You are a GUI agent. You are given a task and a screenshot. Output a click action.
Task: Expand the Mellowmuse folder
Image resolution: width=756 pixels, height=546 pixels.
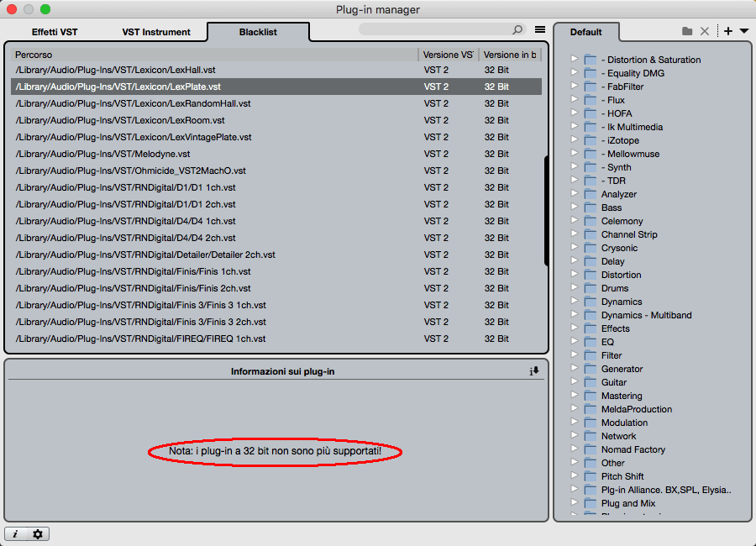coord(574,153)
